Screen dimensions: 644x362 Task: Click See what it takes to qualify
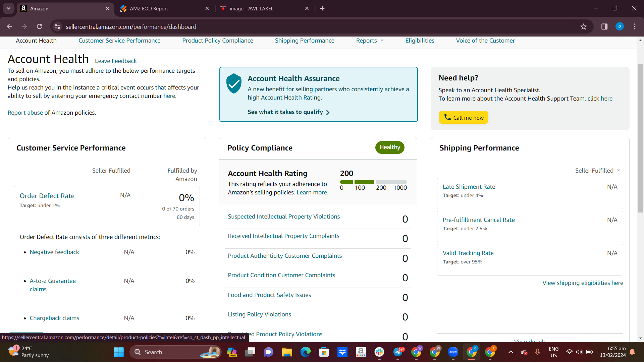(x=288, y=112)
